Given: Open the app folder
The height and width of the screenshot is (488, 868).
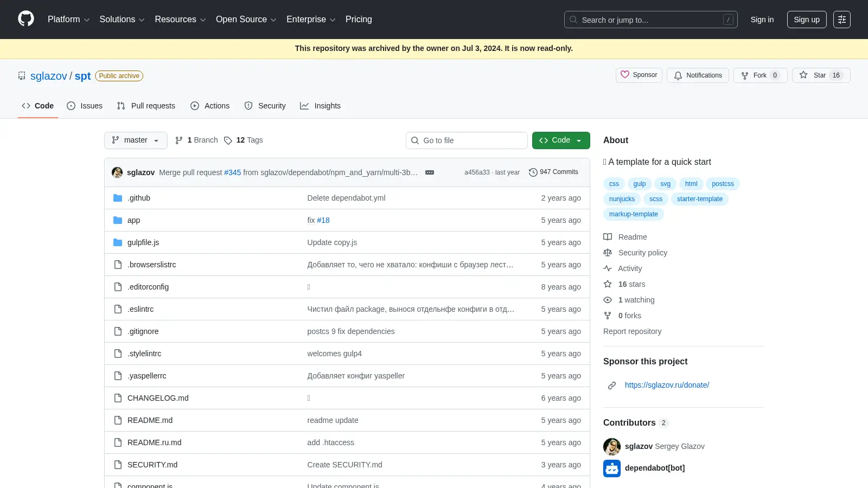Looking at the screenshot, I should pos(133,220).
